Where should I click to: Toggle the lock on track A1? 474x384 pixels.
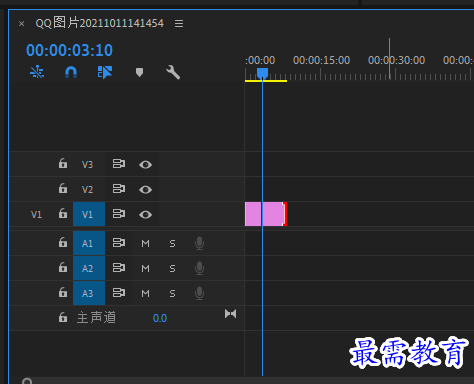pos(63,242)
